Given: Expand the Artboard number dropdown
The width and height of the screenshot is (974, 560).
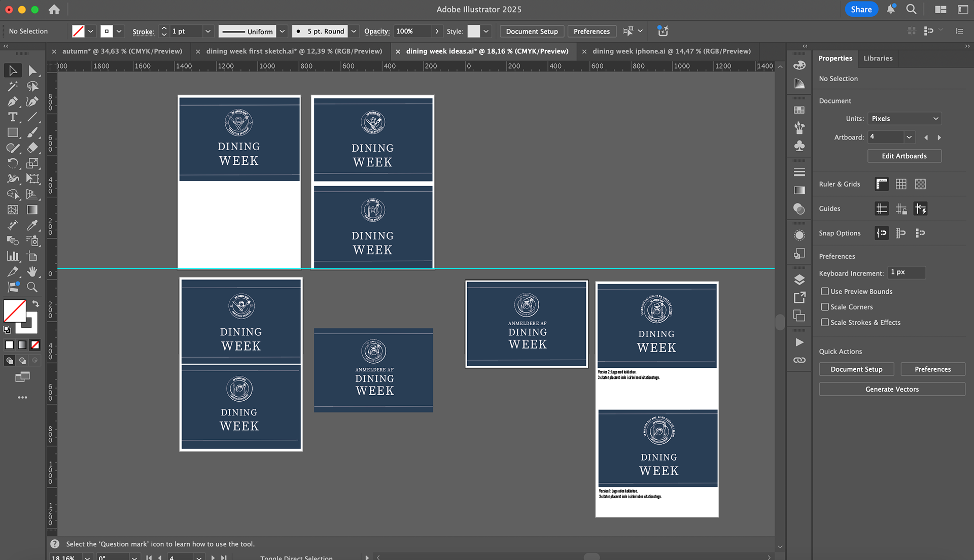Looking at the screenshot, I should coord(909,137).
